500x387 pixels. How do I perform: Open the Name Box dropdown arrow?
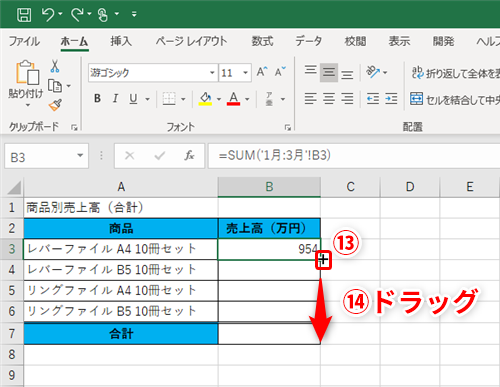80,155
